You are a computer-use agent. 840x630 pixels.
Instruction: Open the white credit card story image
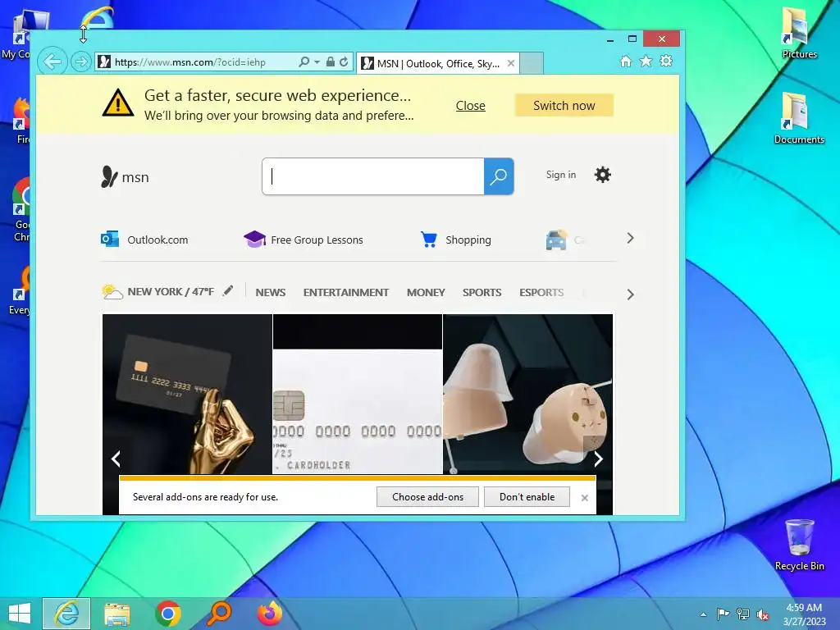358,394
